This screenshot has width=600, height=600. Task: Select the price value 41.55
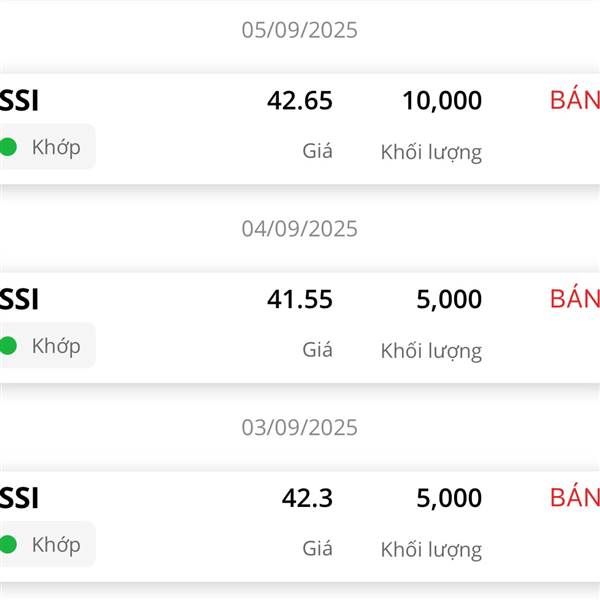click(300, 299)
